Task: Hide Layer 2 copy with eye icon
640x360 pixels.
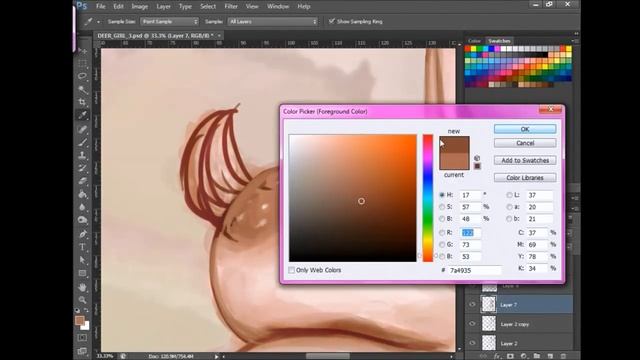Action: 472,324
